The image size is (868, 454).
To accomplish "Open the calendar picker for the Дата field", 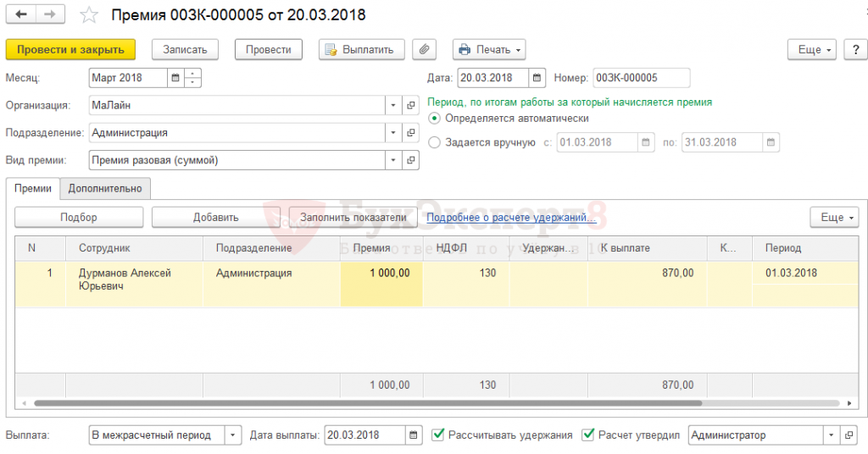I will [x=537, y=78].
